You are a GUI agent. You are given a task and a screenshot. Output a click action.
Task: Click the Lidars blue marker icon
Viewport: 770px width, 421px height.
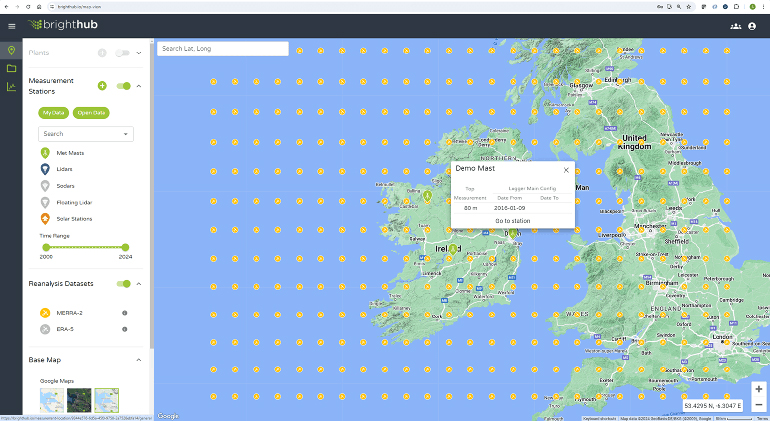click(45, 169)
